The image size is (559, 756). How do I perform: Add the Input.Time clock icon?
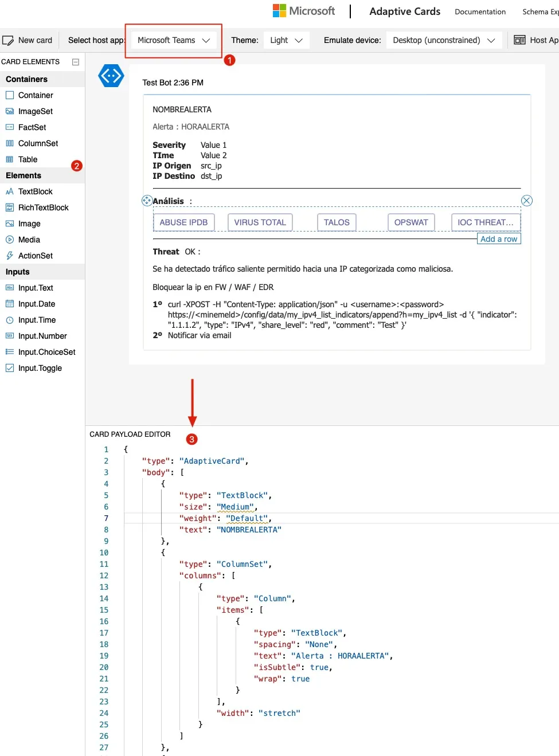(10, 320)
